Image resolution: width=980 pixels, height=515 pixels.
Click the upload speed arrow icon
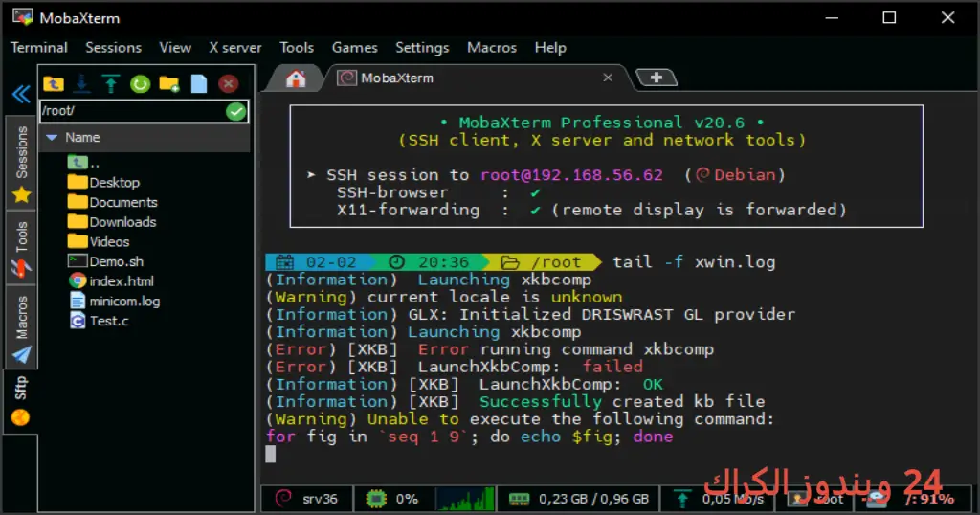click(682, 499)
